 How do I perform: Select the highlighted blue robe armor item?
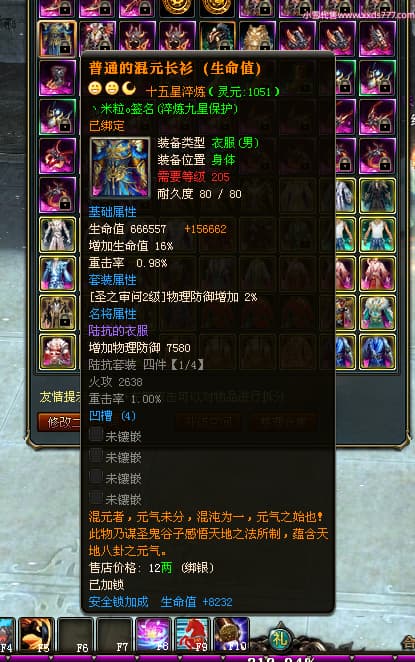coord(57,39)
